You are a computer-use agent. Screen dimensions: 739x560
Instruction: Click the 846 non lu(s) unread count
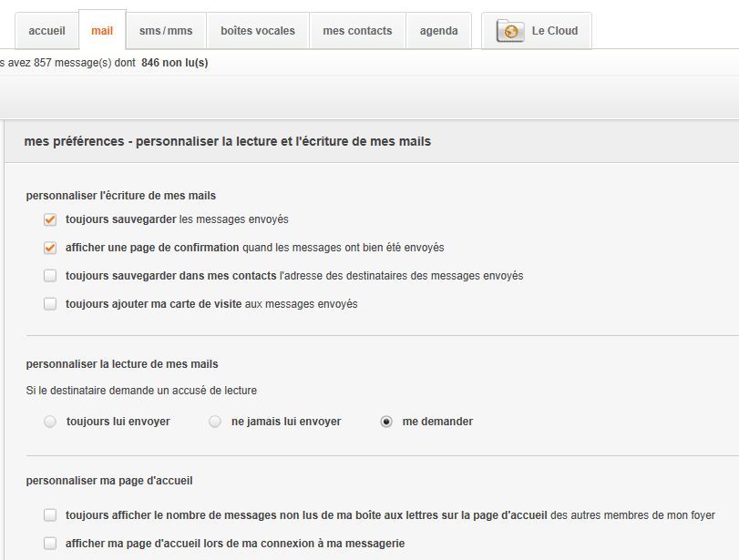(174, 63)
